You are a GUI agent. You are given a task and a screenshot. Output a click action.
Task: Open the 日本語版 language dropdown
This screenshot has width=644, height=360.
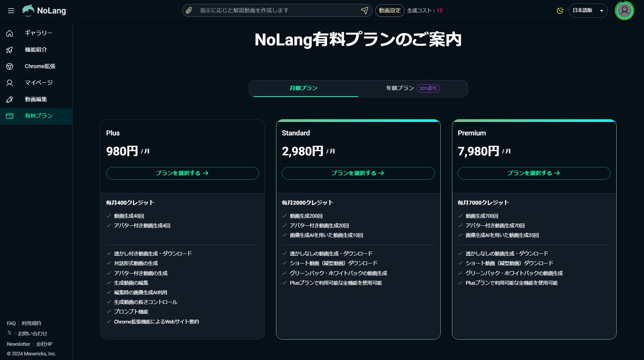point(588,10)
